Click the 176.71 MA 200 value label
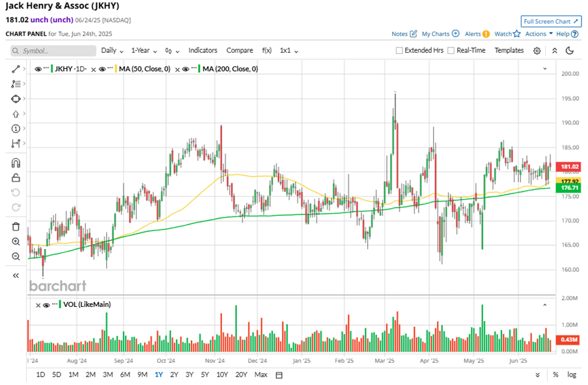 [569, 188]
